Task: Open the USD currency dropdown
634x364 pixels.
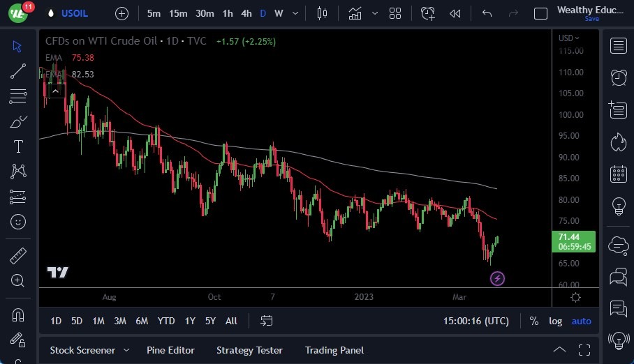Action: 569,38
